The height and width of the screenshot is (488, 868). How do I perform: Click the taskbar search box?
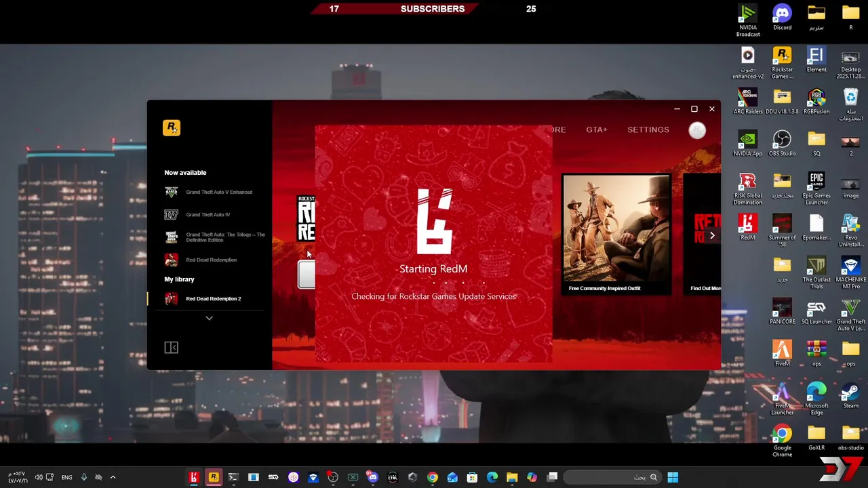[x=612, y=477]
